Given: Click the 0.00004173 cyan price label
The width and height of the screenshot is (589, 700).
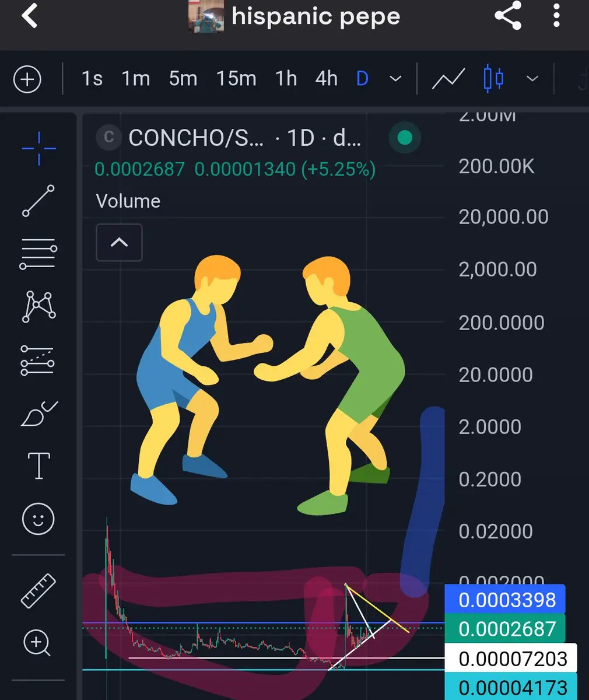Looking at the screenshot, I should click(511, 687).
